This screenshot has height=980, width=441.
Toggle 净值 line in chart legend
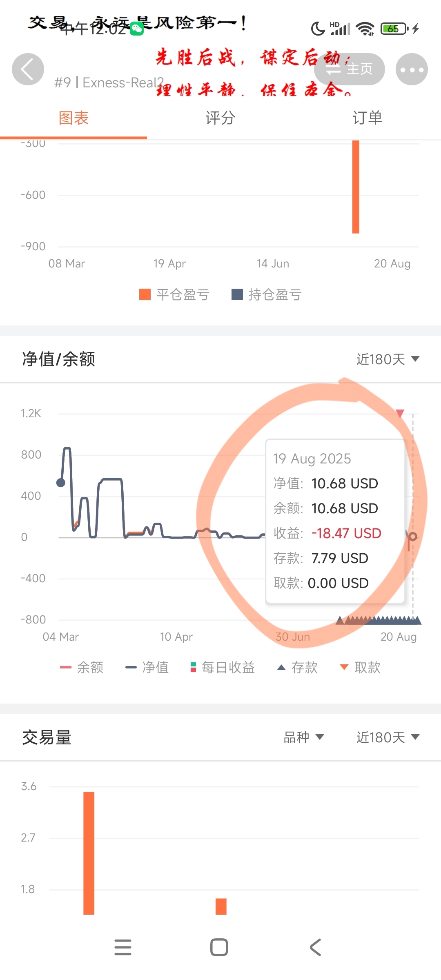tap(147, 668)
